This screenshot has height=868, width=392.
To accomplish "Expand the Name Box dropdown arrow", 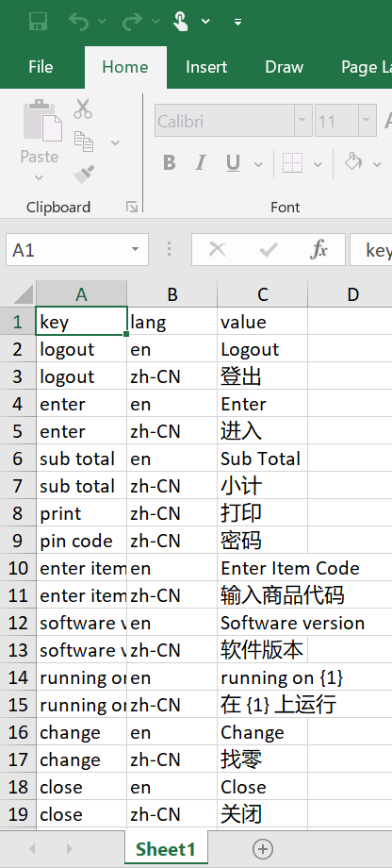I will coord(136,250).
